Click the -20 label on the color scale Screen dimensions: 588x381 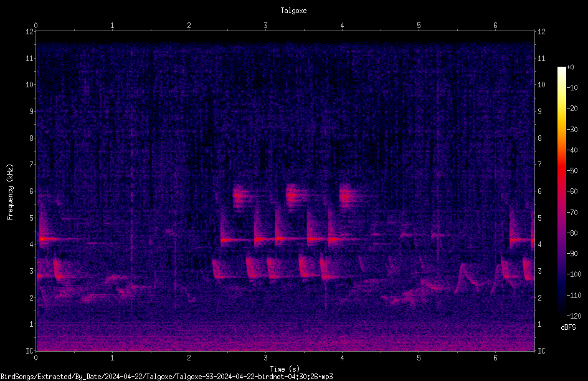point(572,108)
